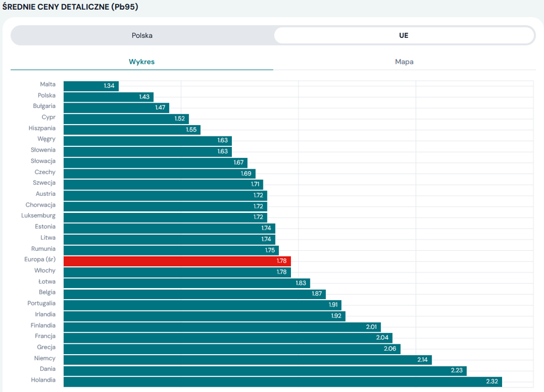
Task: Click the Czechy bar showing 1.69
Action: point(160,174)
